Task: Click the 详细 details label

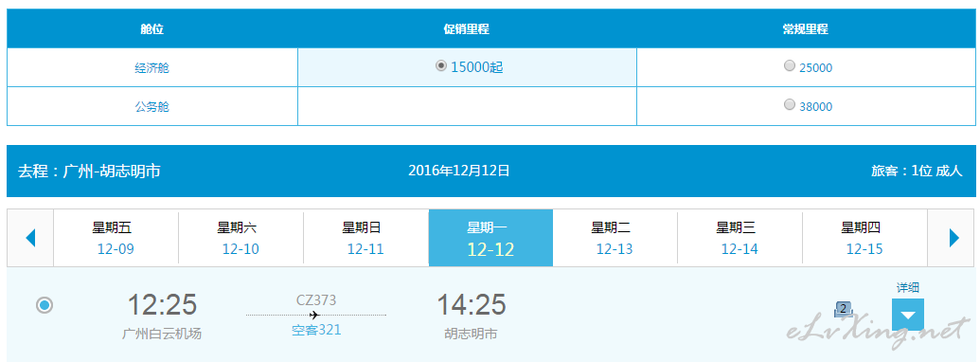Action: [x=908, y=287]
